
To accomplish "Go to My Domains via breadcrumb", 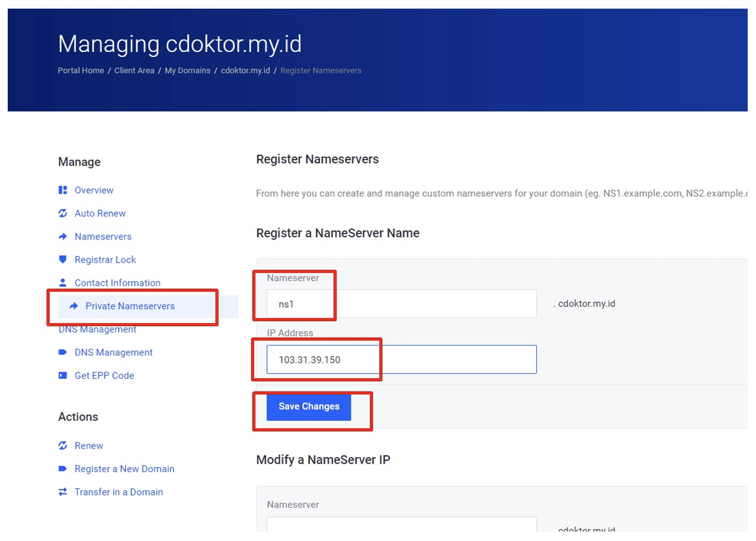I will coord(188,70).
